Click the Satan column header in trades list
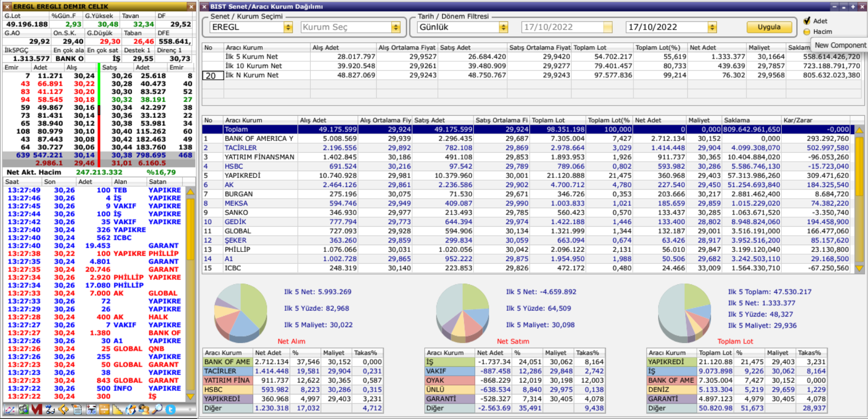Screen dimensions: 868x419 pyautogui.click(x=165, y=182)
